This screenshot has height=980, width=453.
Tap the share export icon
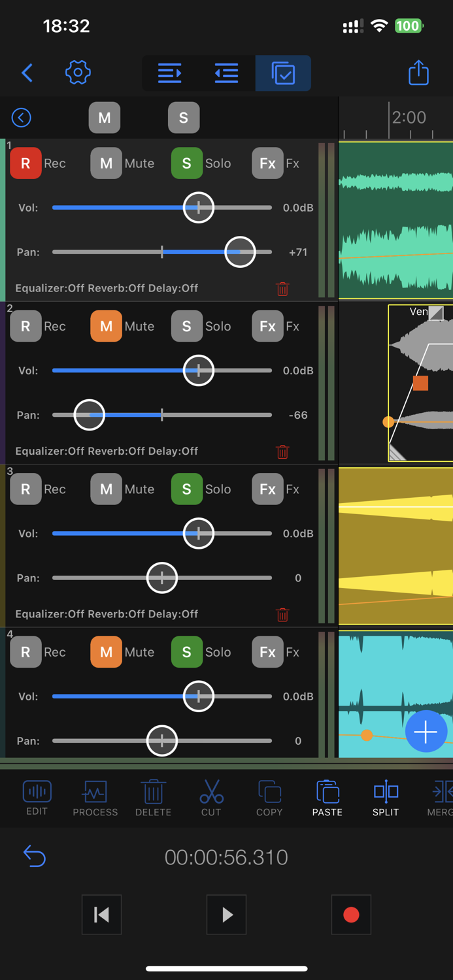coord(418,73)
